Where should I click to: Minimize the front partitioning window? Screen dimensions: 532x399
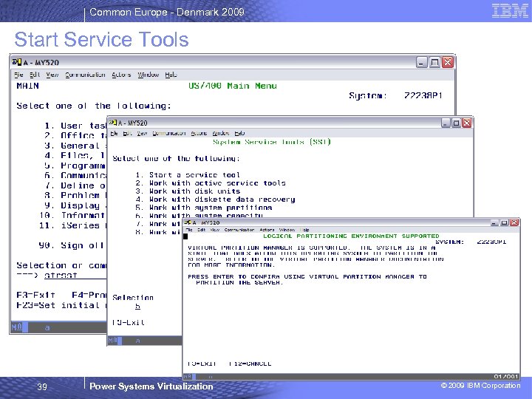pos(494,222)
